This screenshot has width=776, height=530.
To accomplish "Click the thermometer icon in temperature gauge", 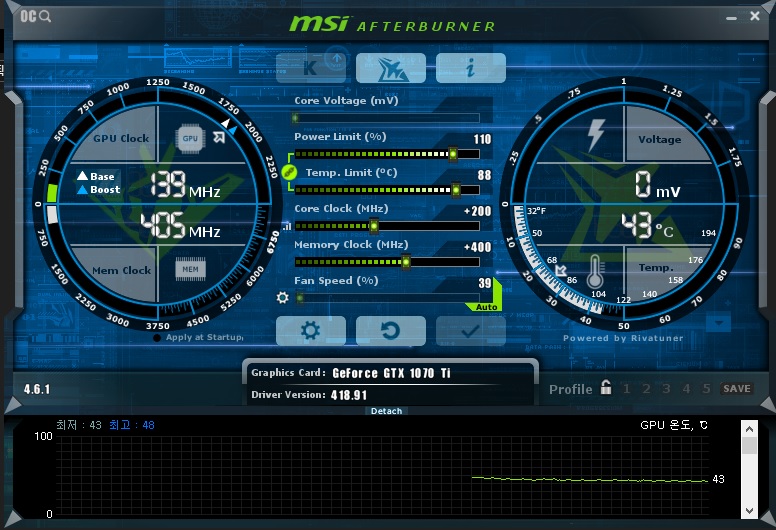I will pos(595,272).
